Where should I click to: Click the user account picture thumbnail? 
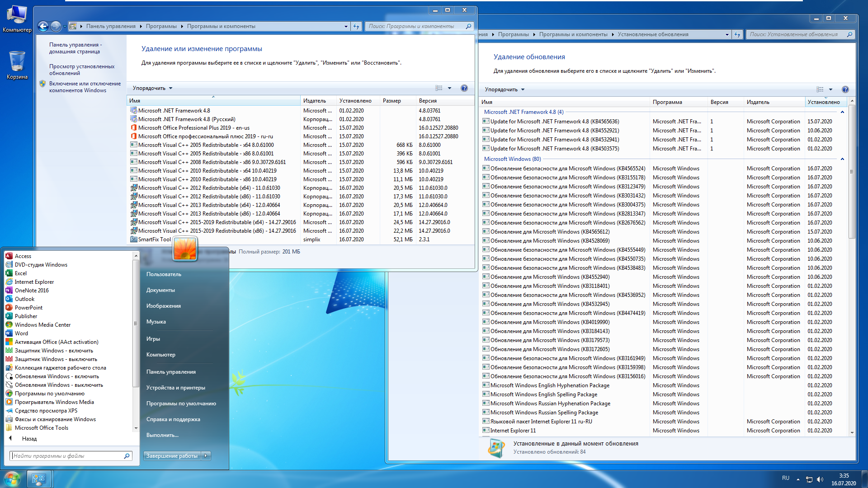tap(185, 249)
